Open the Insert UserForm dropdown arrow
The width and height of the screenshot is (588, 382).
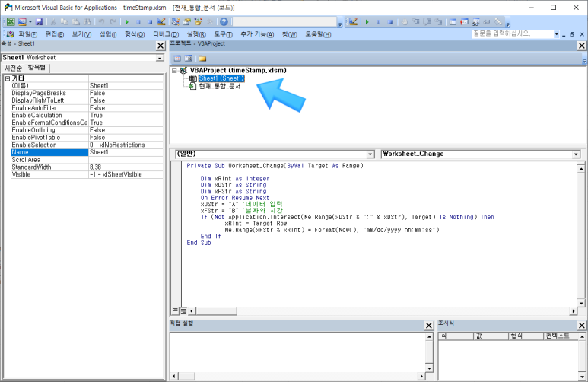point(30,22)
